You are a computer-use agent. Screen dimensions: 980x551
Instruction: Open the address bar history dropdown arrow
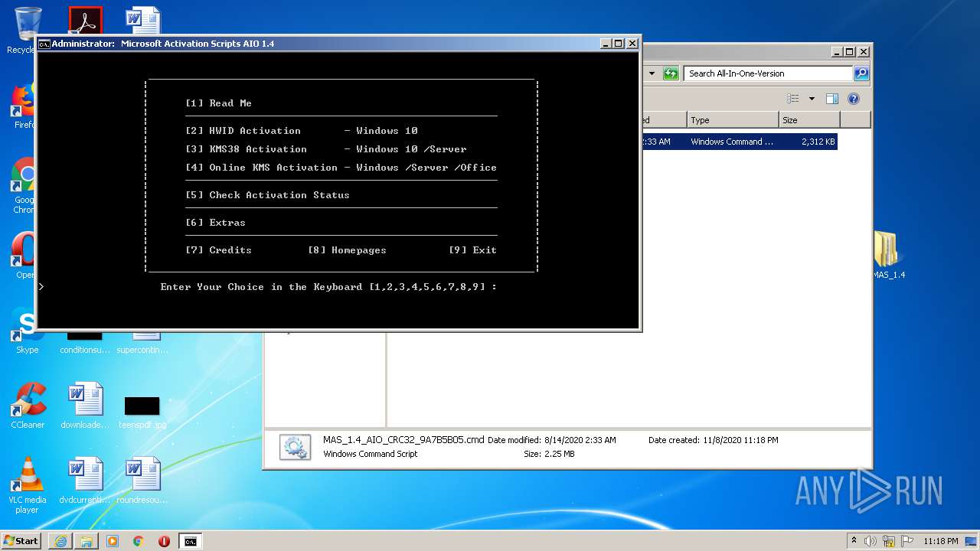(652, 73)
